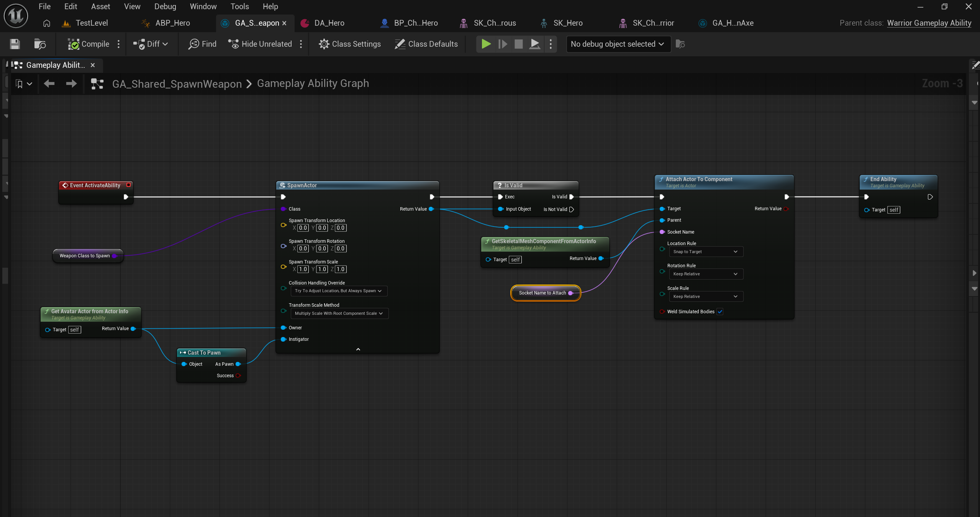Collapse the SpawnActor node advanced pins arrow
The height and width of the screenshot is (517, 980).
358,349
